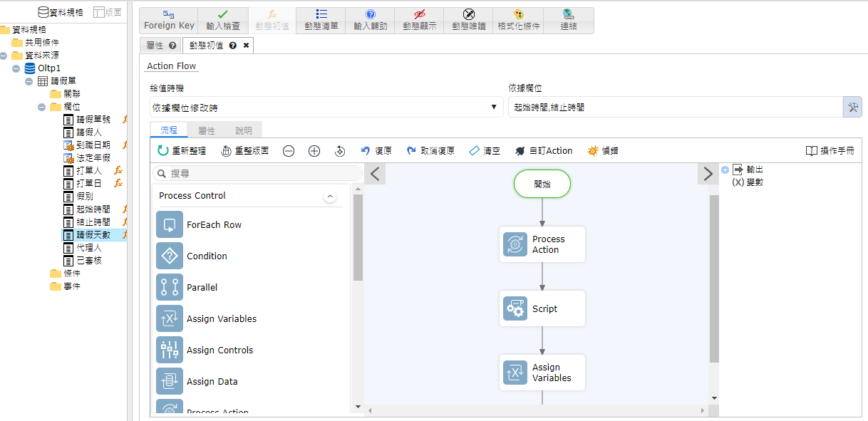Open the 說明 sub-tab
The width and height of the screenshot is (868, 421).
coord(243,131)
